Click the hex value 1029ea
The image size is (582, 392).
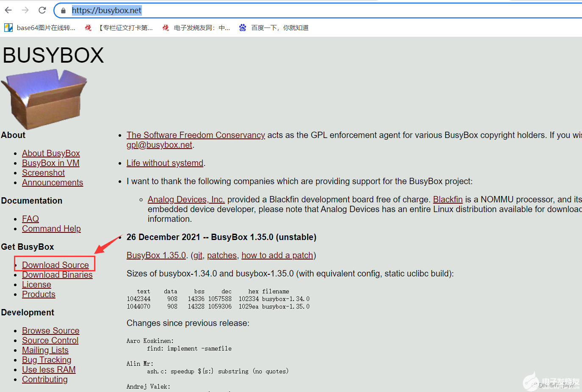249,306
